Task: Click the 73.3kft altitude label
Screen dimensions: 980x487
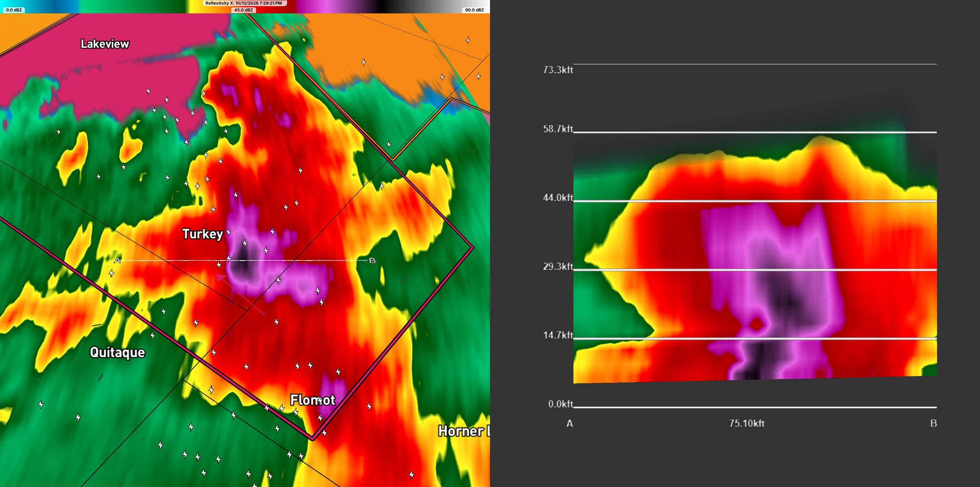Action: point(557,70)
